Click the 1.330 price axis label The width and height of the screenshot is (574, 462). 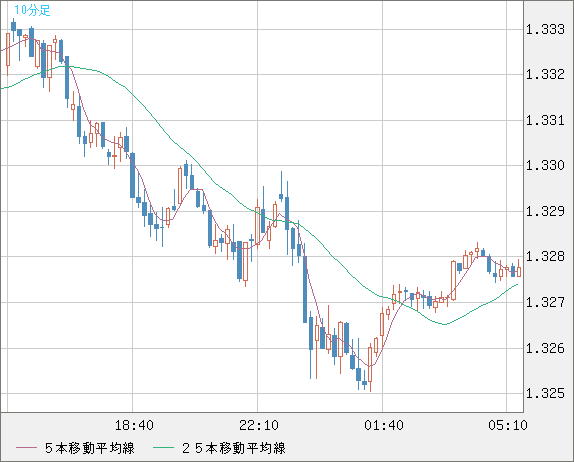tap(545, 166)
